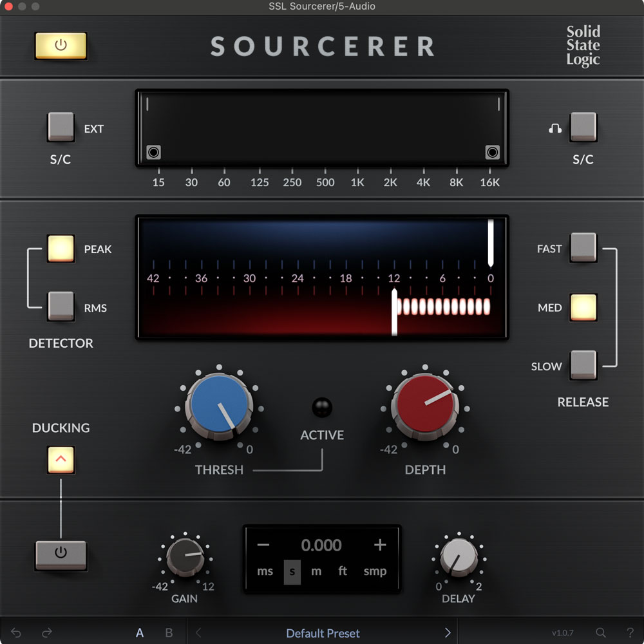Activate the Ducking power button bottom left
Image resolution: width=644 pixels, height=644 pixels.
click(x=61, y=554)
